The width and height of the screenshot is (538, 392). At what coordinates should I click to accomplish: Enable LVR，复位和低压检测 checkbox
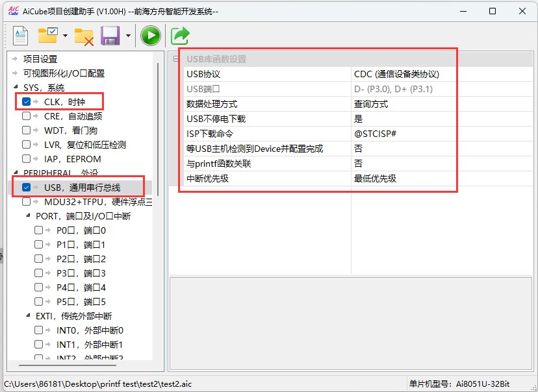(x=26, y=144)
